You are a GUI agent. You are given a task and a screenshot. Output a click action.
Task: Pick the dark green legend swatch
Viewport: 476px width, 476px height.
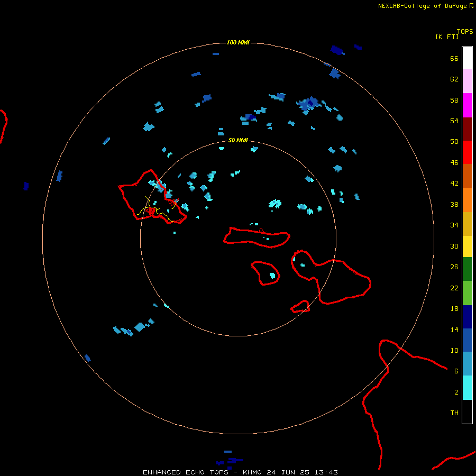tap(467, 269)
